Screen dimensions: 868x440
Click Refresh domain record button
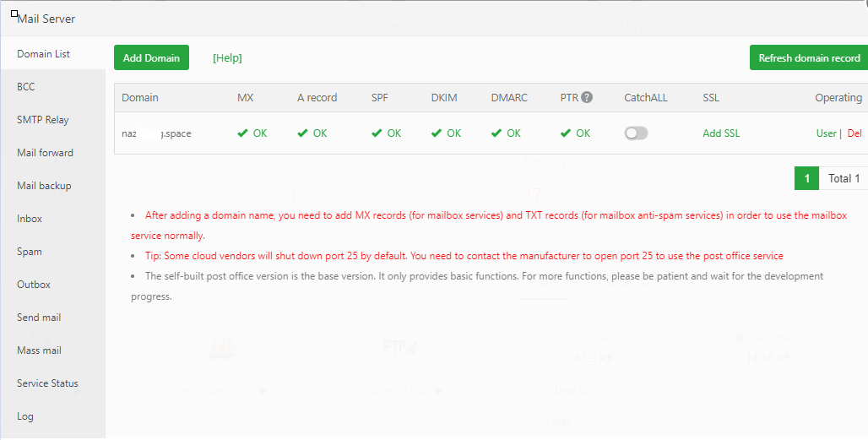point(808,58)
